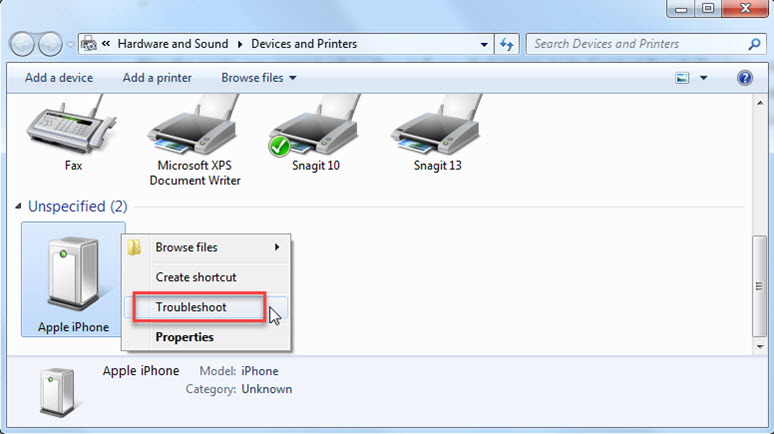Open the address bar history dropdown

click(x=484, y=44)
